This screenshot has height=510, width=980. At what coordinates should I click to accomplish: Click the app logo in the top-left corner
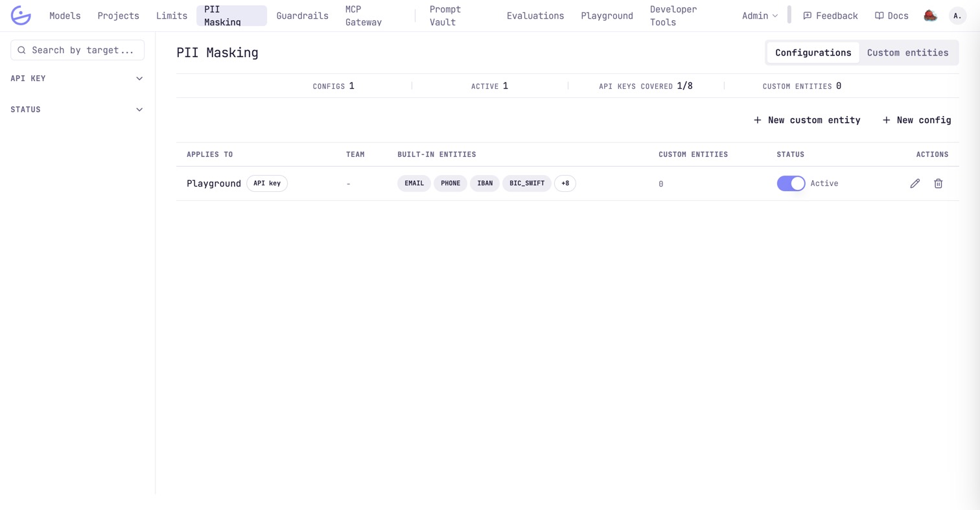coord(21,16)
